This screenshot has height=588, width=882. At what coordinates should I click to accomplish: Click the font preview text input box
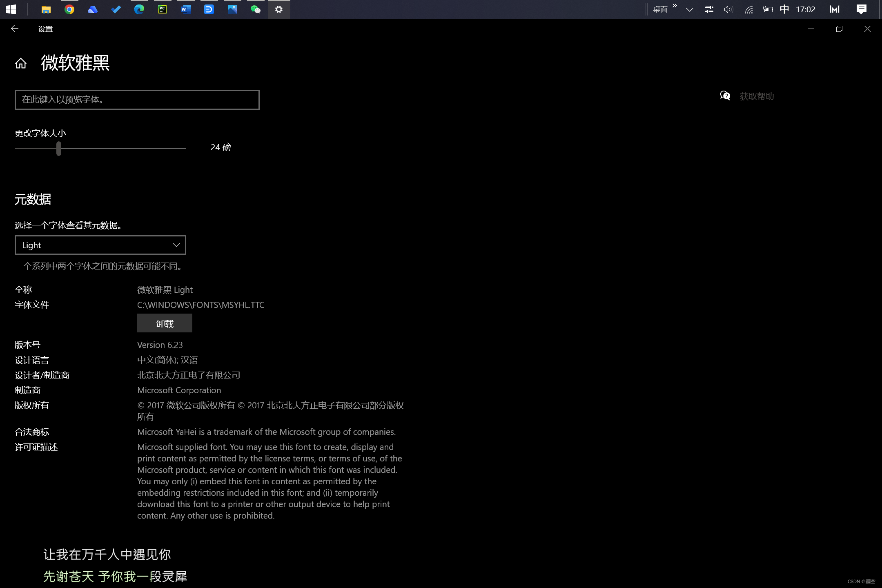click(137, 100)
